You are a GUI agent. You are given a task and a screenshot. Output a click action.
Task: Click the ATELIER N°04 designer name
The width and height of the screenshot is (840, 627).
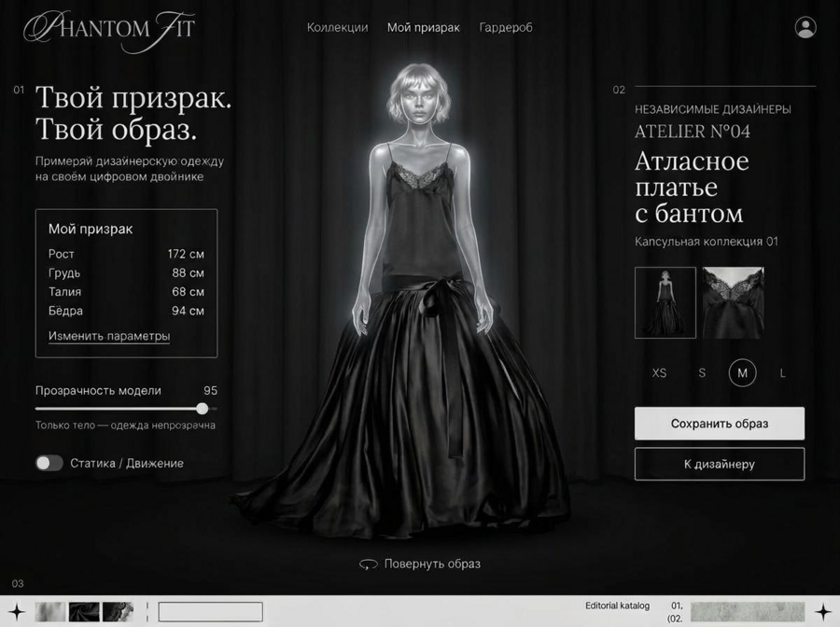click(x=693, y=132)
